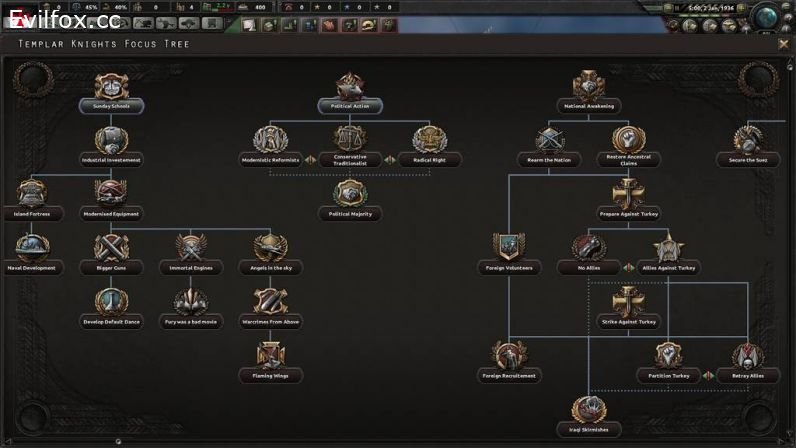Select the Secure the Suez focus
796x448 pixels.
(x=748, y=141)
